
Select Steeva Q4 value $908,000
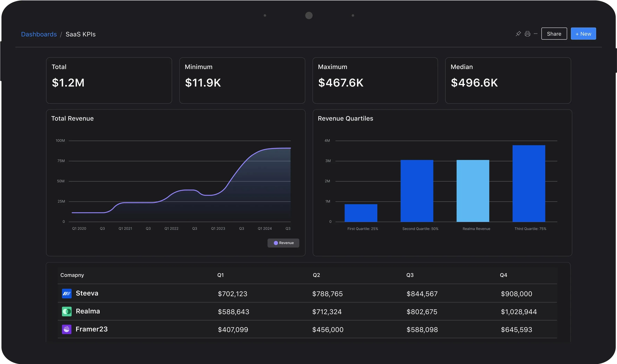pos(517,294)
